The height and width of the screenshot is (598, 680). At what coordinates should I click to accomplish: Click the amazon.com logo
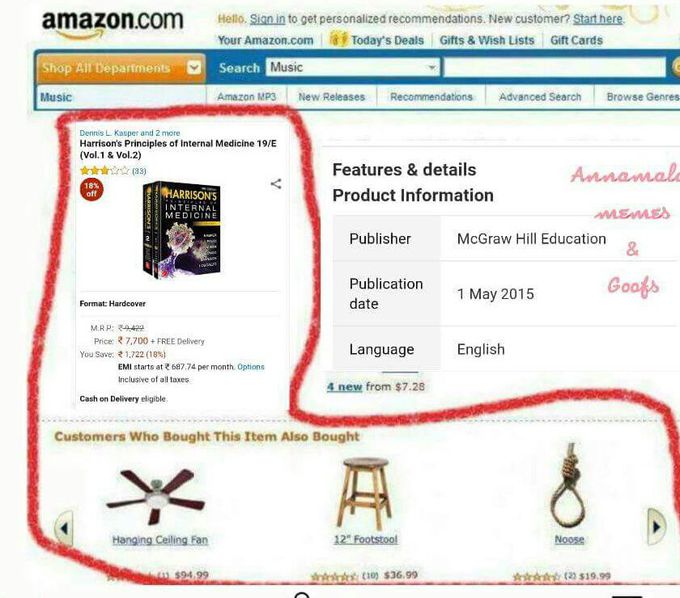tap(112, 24)
